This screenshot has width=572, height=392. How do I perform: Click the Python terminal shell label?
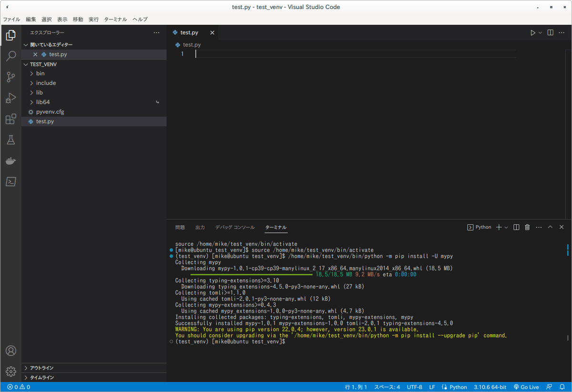[479, 227]
